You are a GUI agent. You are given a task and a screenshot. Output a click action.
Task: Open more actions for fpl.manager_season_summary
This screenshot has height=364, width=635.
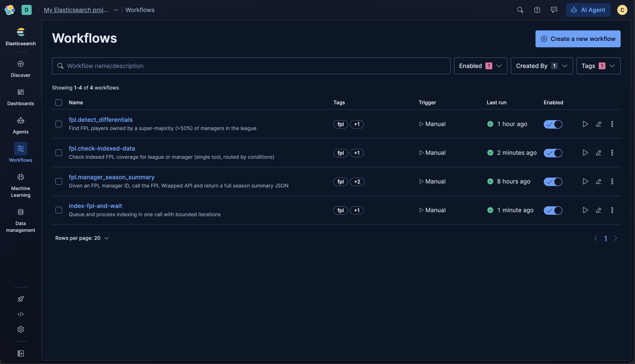click(x=612, y=182)
